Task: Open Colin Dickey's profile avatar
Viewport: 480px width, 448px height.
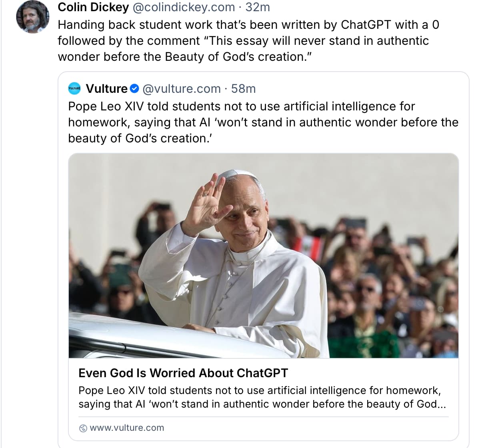Action: click(32, 17)
